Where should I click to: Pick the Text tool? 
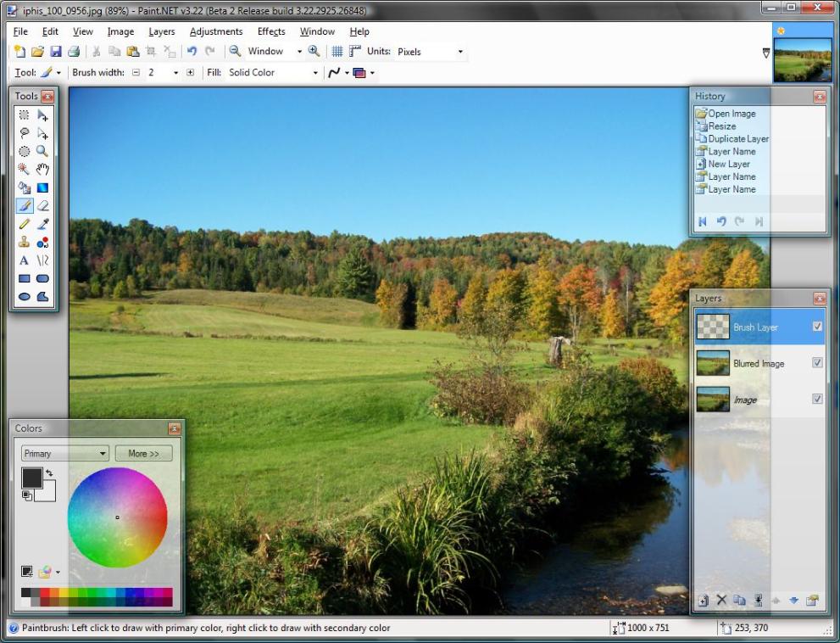24,260
